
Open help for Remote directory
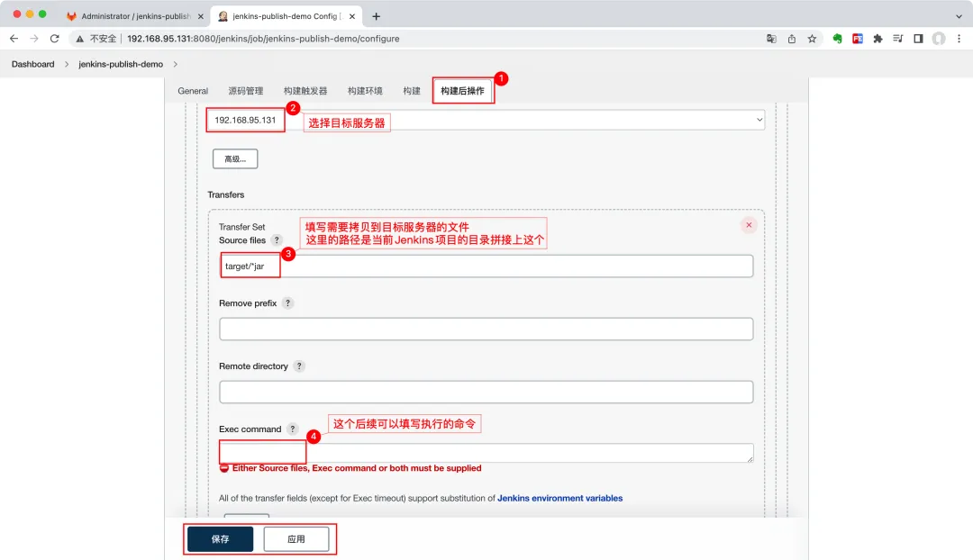pyautogui.click(x=299, y=366)
